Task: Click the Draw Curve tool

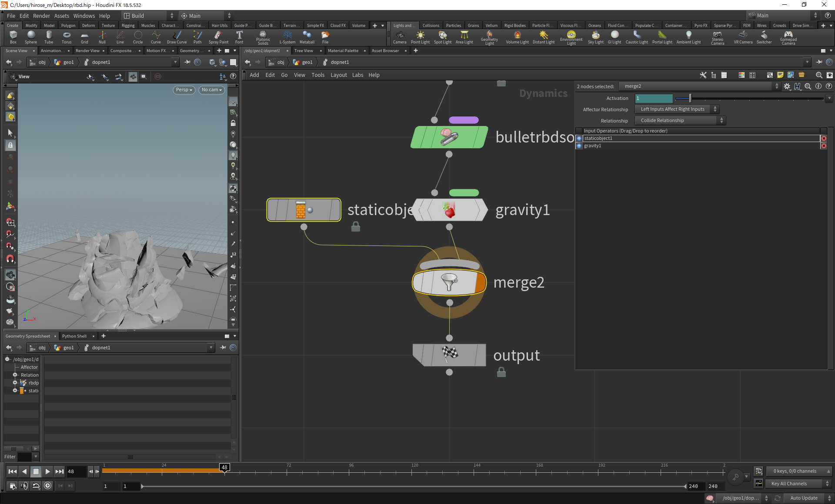Action: 177,37
